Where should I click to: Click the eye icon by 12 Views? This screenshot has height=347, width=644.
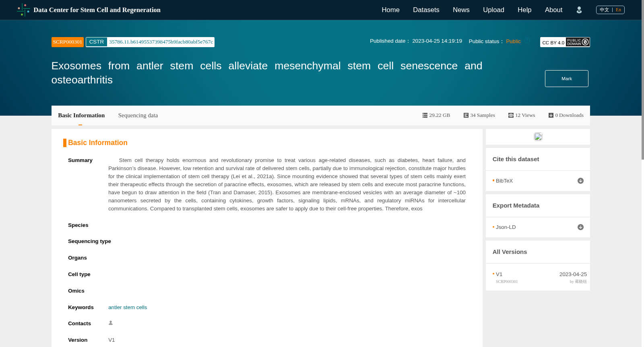point(511,115)
